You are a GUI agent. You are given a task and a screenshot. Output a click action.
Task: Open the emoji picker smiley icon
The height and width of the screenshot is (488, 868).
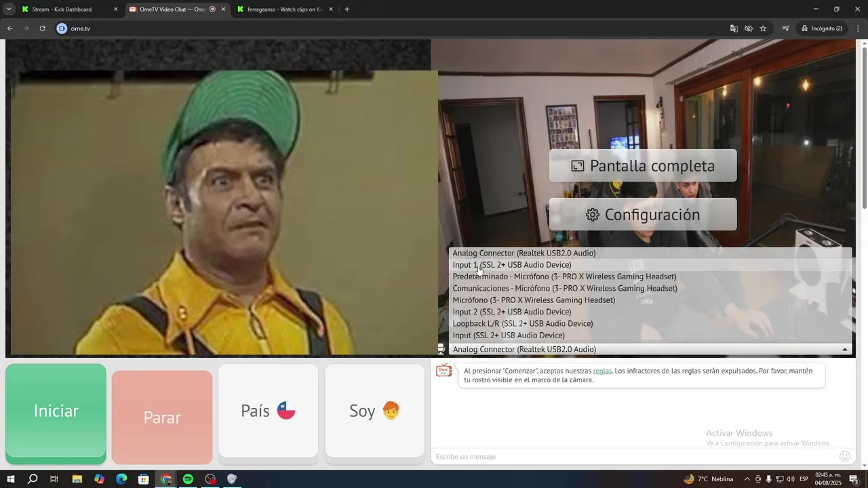(x=845, y=457)
